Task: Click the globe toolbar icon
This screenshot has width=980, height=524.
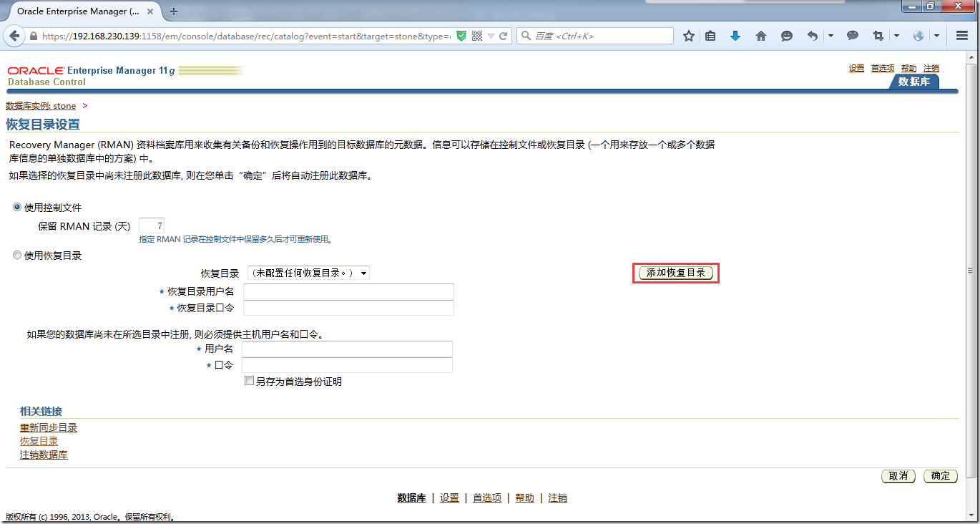Action: pyautogui.click(x=918, y=36)
